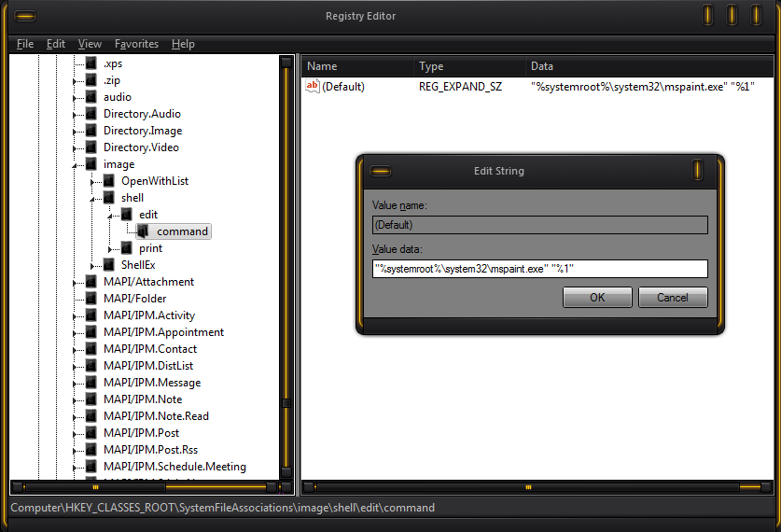Click the Directory.Image folder icon
This screenshot has width=781, height=532.
(x=91, y=131)
